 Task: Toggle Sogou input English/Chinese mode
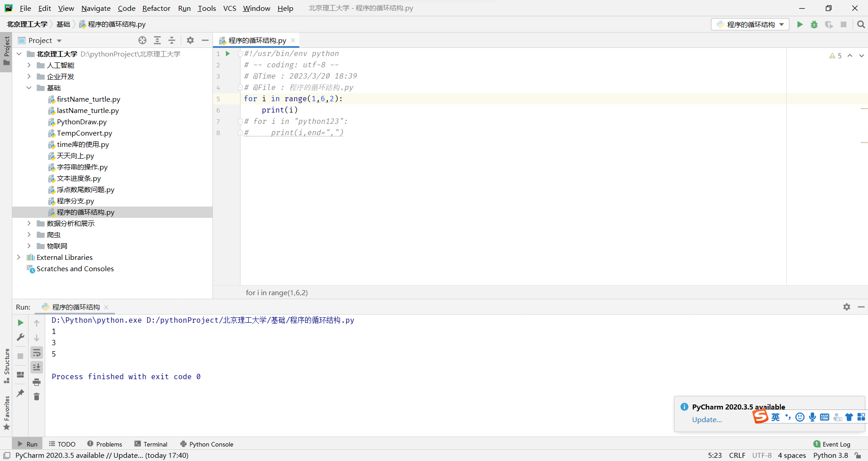775,417
